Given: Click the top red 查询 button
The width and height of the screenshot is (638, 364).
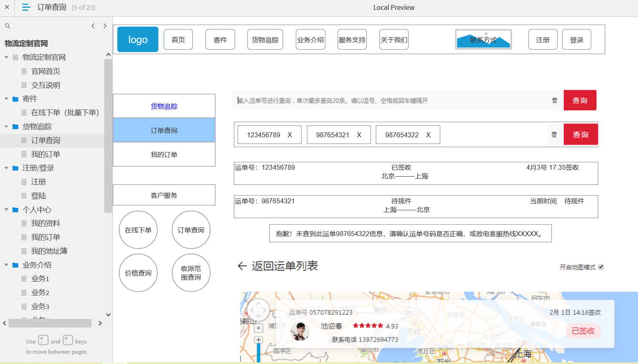Looking at the screenshot, I should [x=580, y=100].
